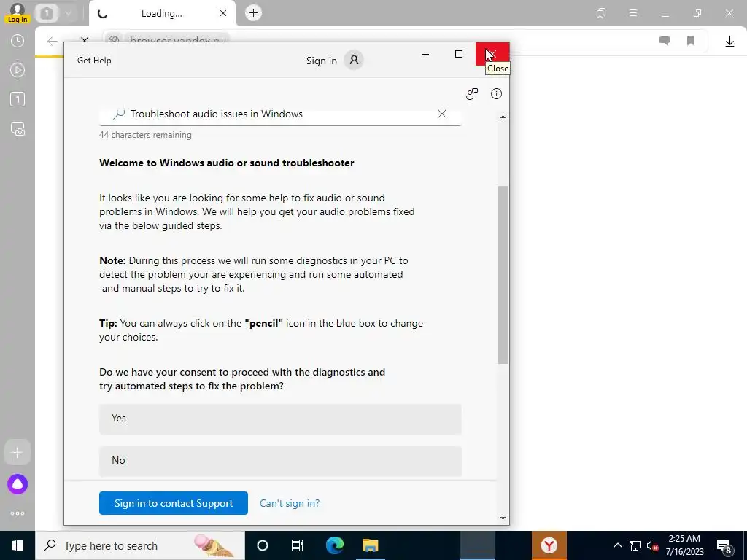Clear the Get Help search text
Screen dimensions: 747x560
[442, 114]
